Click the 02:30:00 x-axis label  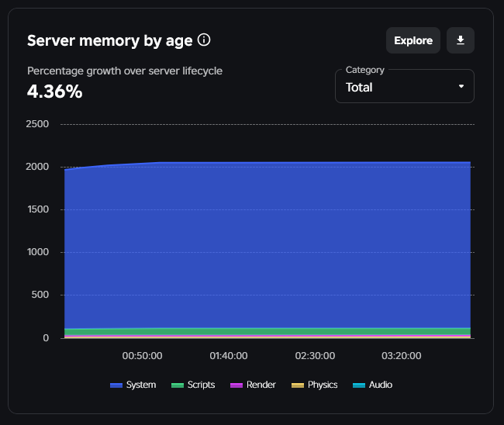pos(315,356)
